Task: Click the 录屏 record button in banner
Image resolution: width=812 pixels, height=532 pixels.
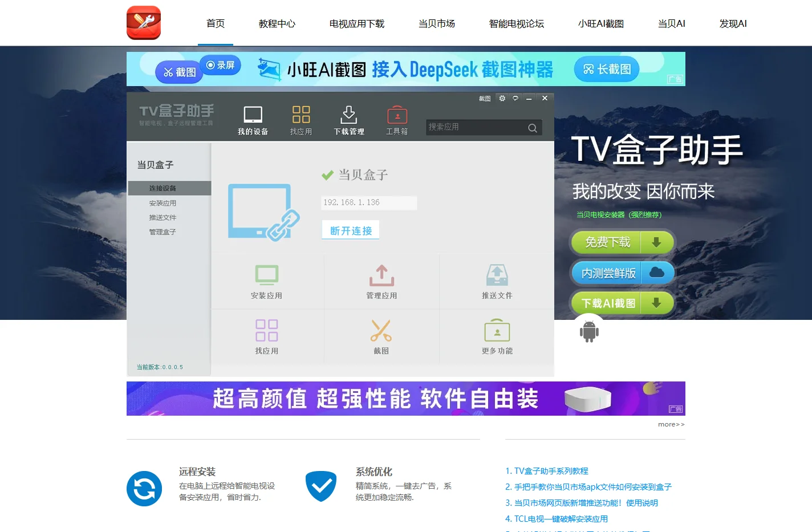Action: (220, 65)
